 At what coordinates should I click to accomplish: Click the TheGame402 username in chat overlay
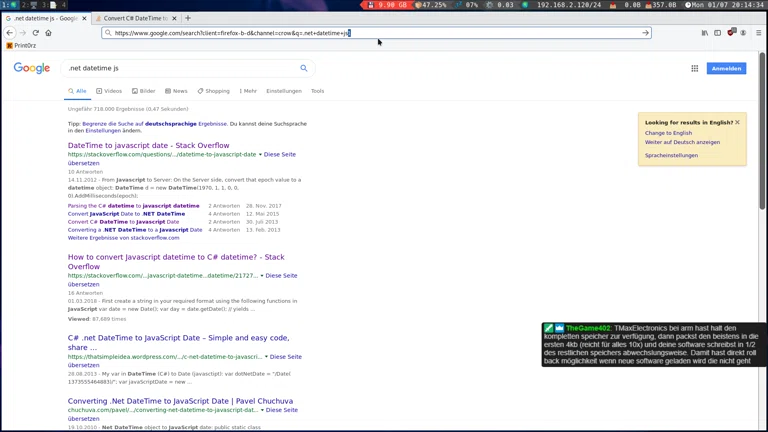point(588,328)
